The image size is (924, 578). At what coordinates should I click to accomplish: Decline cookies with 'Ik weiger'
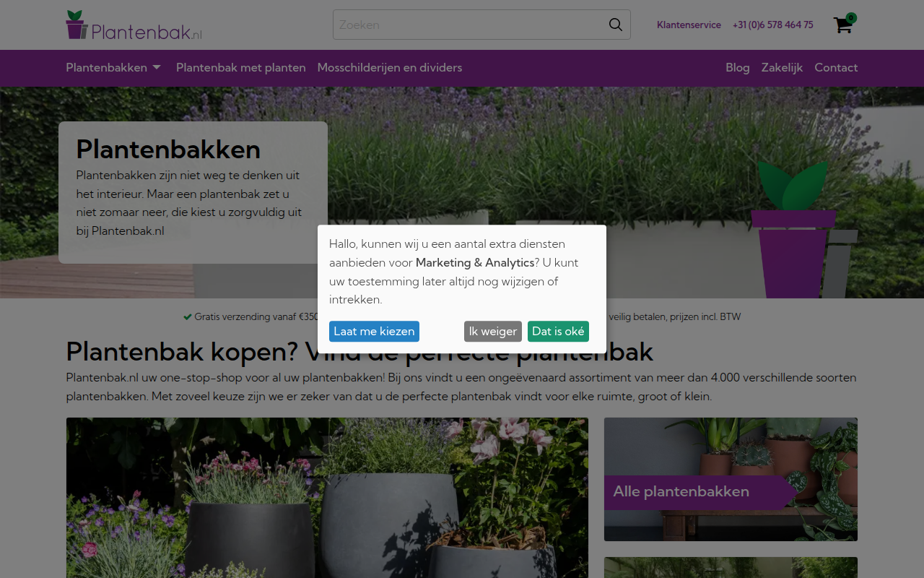(x=493, y=331)
